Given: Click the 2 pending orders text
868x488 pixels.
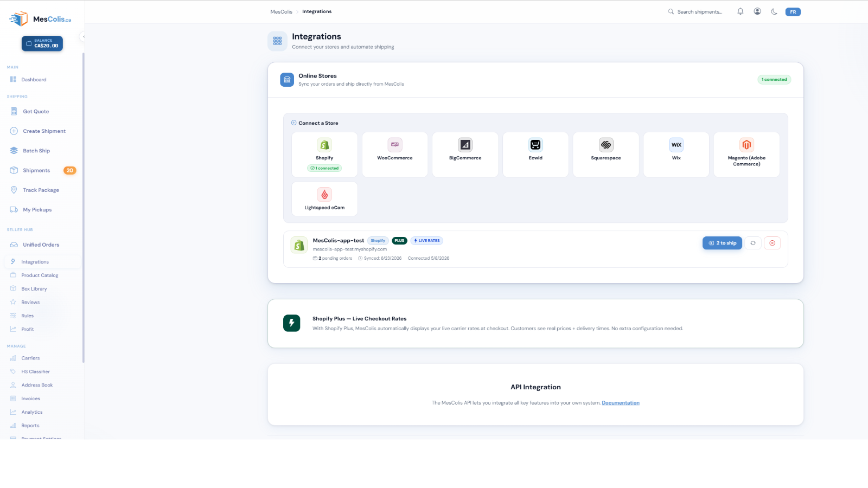Looking at the screenshot, I should tap(333, 258).
